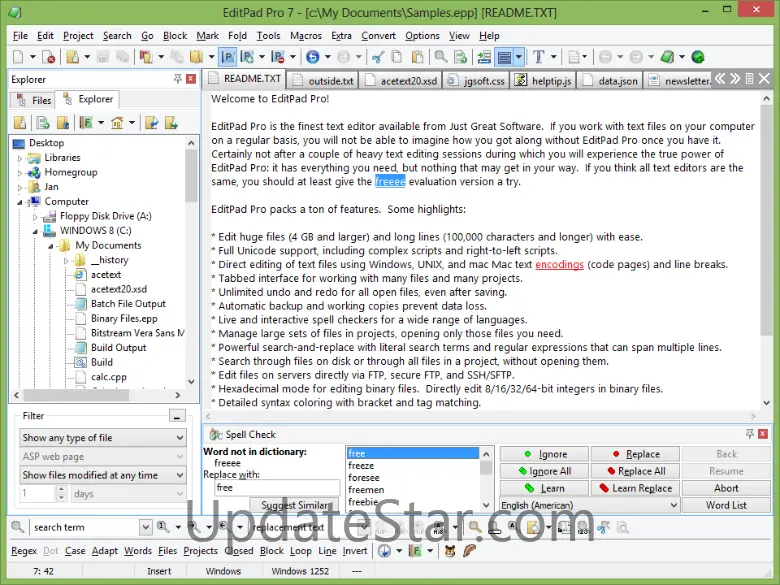This screenshot has width=780, height=585.
Task: Expand the Floppy Disk Drive (A:) node
Action: pos(35,217)
